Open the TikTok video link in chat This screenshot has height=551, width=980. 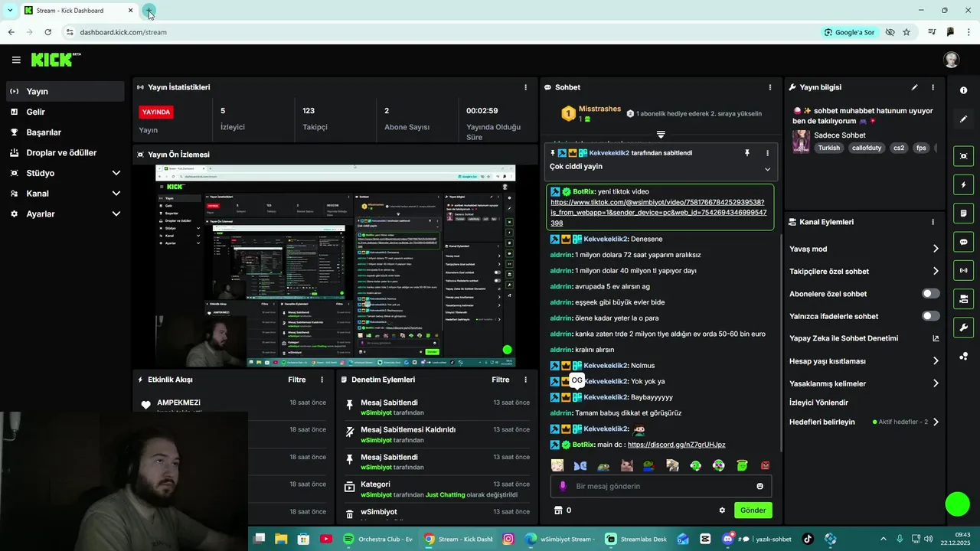tap(658, 213)
